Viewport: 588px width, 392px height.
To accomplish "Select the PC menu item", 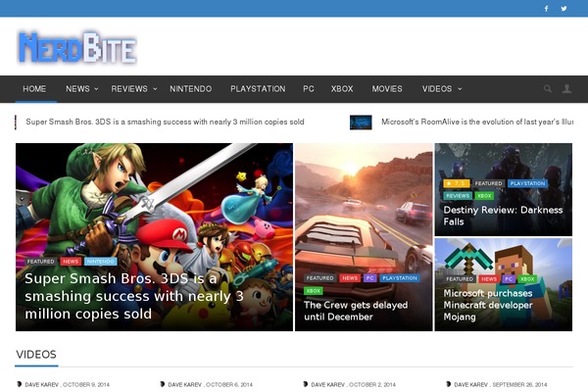I will click(x=309, y=89).
